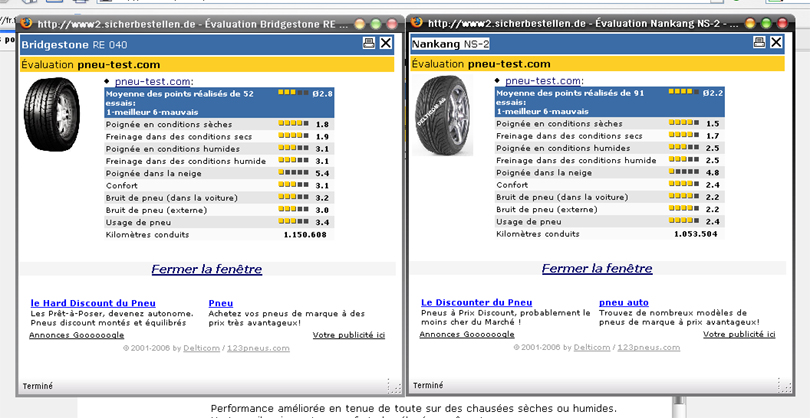Click Annonces Google in the Bridgestone window
810x418 pixels.
pyautogui.click(x=76, y=335)
